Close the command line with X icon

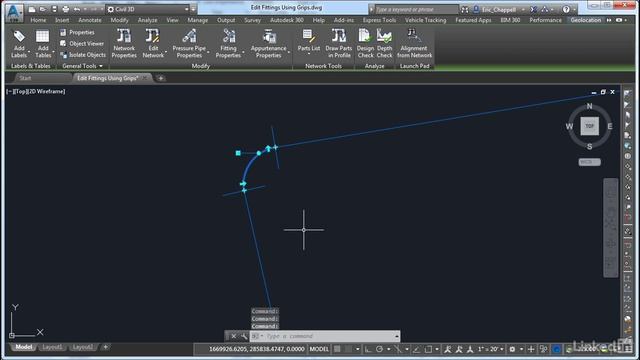[233, 336]
